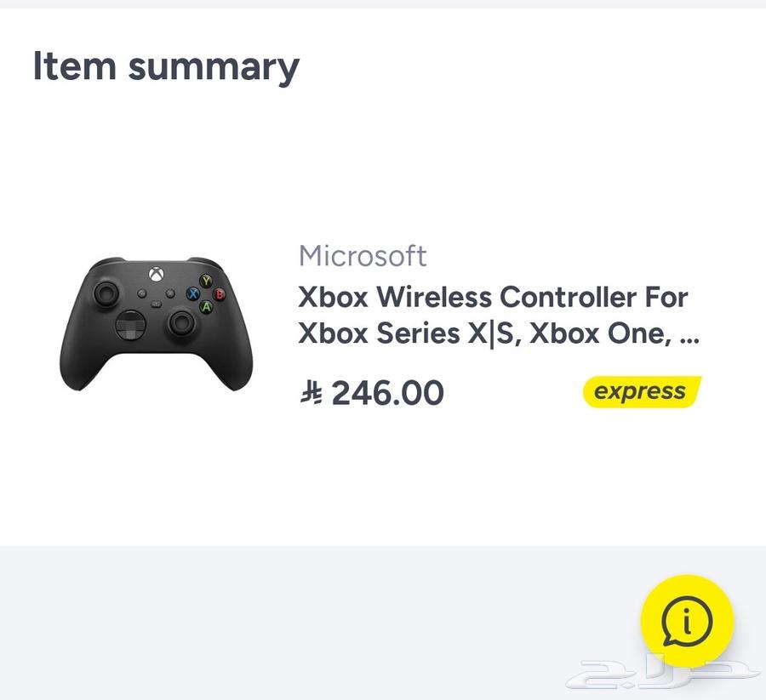This screenshot has width=766, height=700.
Task: Tap the Xbox logo on the controller image
Action: (157, 274)
